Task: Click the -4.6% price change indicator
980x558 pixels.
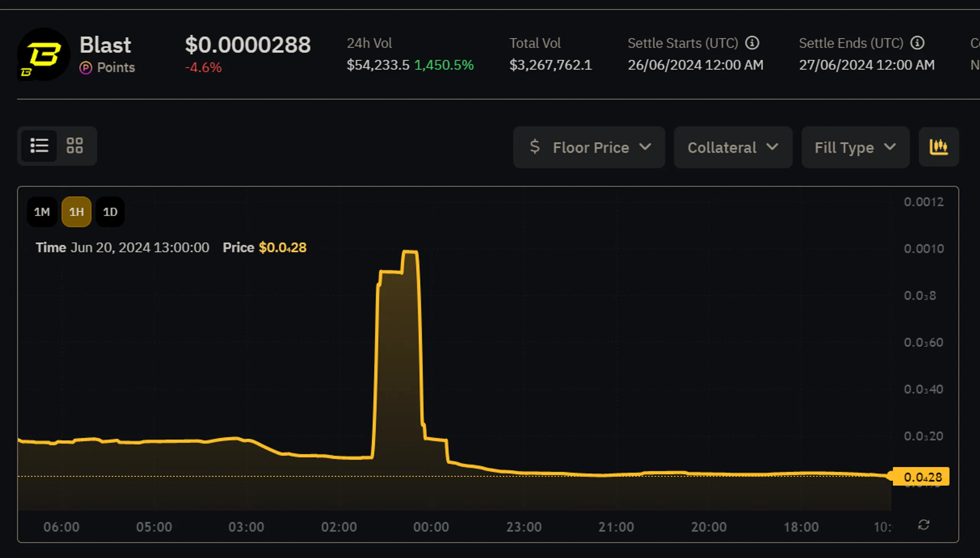Action: coord(203,67)
